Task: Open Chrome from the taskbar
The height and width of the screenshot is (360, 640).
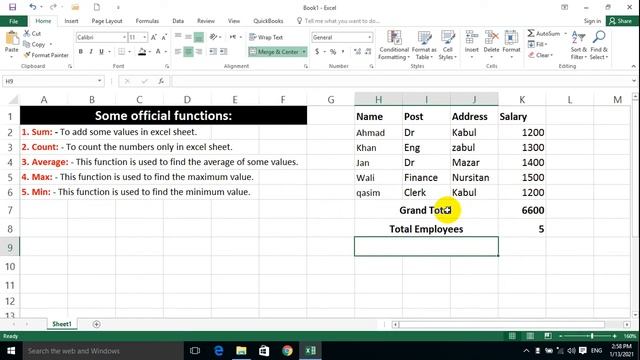Action: click(x=287, y=351)
